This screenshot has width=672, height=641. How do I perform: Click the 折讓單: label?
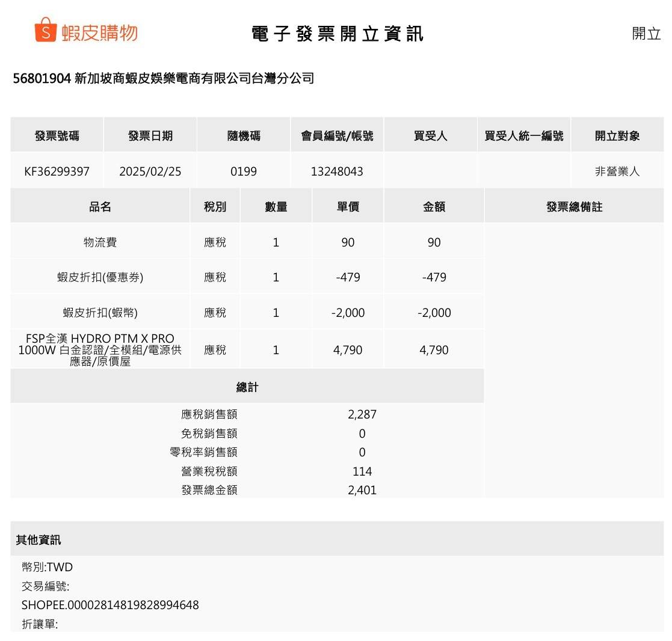click(40, 624)
